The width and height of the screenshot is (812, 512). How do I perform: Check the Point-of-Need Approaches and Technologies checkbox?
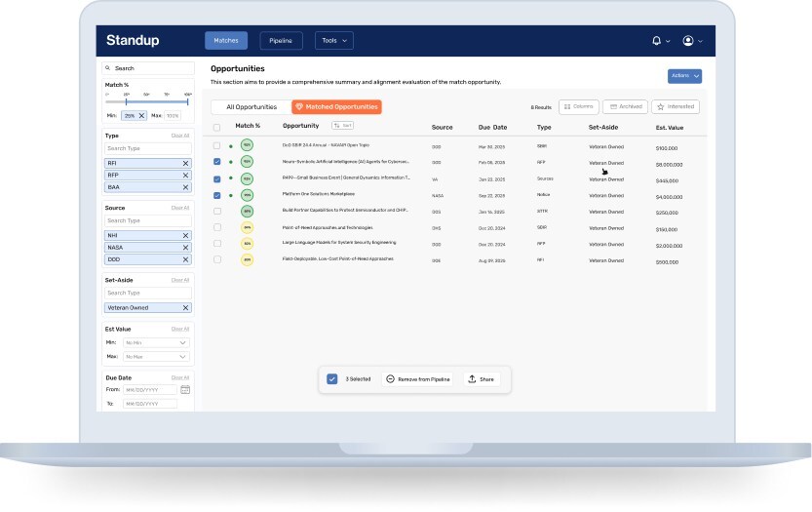[217, 227]
